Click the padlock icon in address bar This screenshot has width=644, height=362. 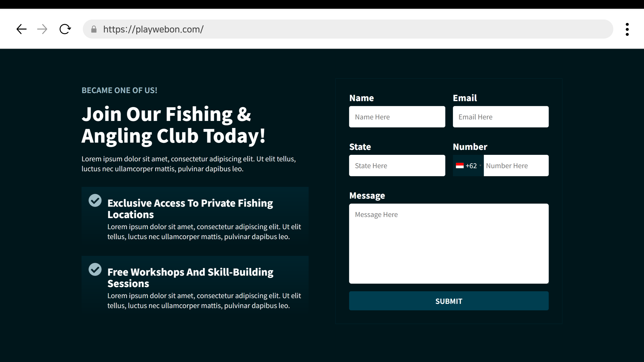(x=94, y=29)
